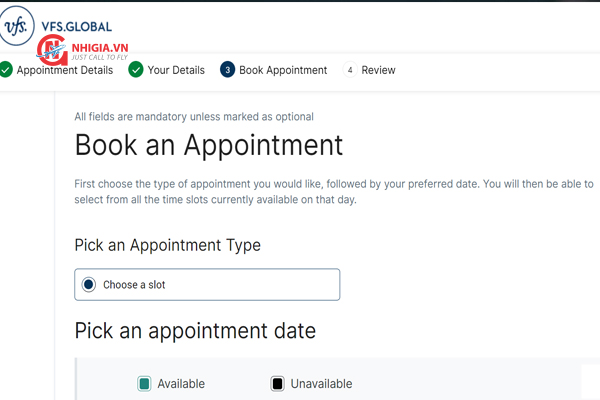The height and width of the screenshot is (400, 600).
Task: Go to the Appointment Details step
Action: (x=65, y=70)
